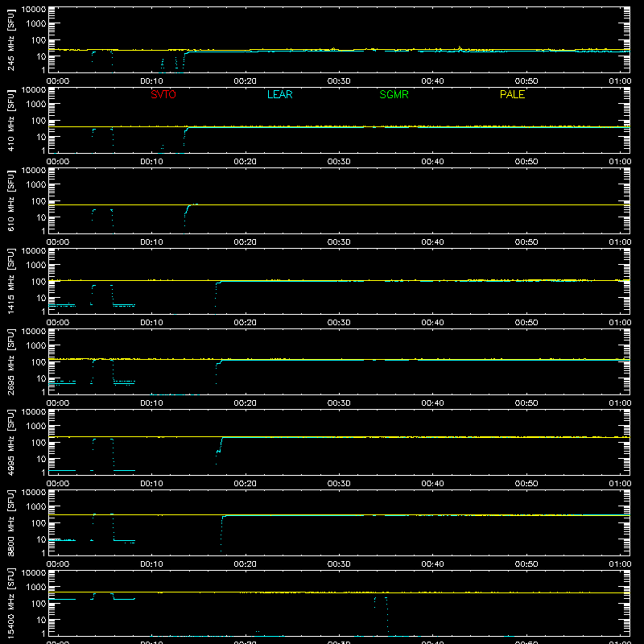Click the 01:00 tick under the 245 MHz panel

(620, 81)
